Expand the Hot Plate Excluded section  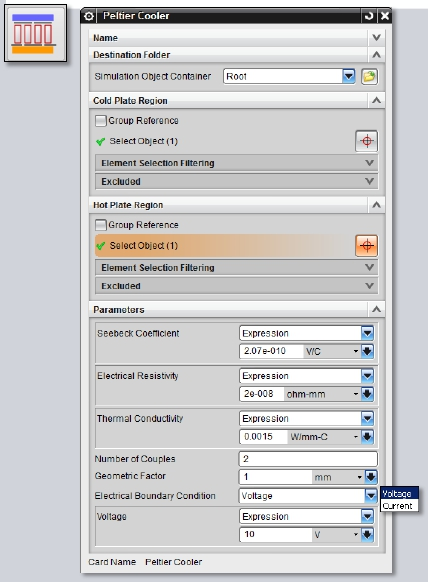(236, 286)
